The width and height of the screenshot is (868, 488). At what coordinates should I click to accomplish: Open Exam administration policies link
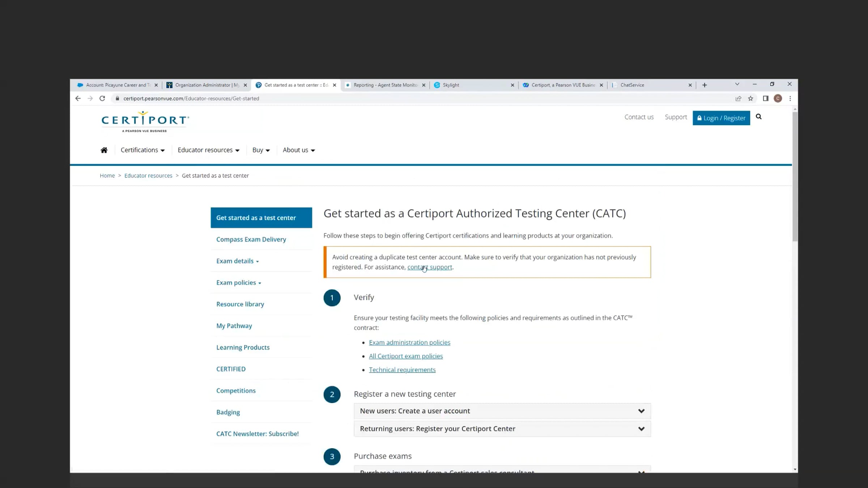tap(409, 342)
